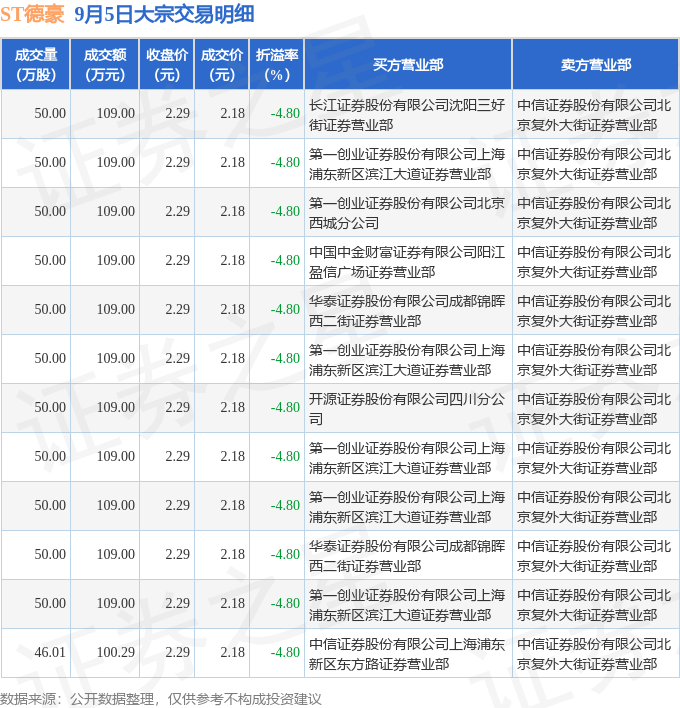The image size is (680, 708).
Task: Click 2.29 closing price in 46.01 row
Action: click(x=177, y=652)
